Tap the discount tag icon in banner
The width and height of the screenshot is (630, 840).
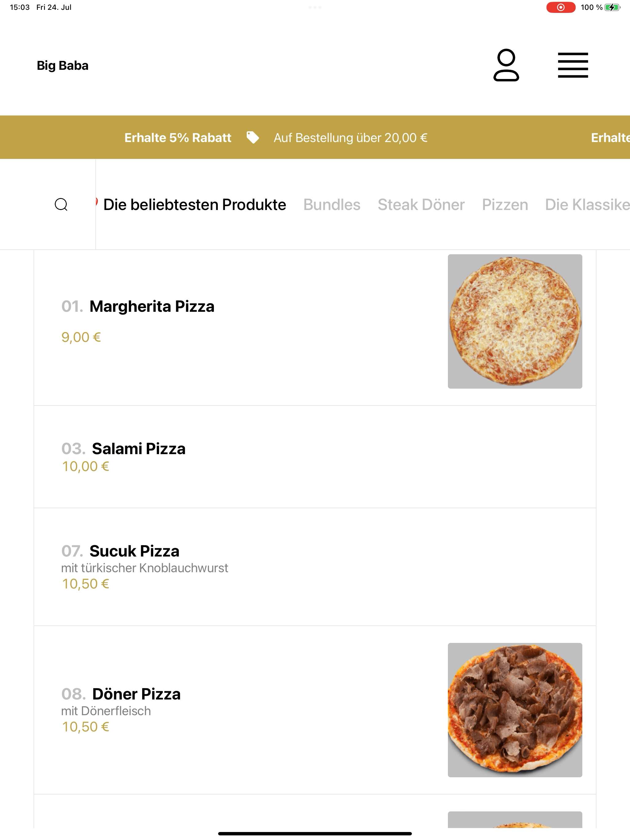click(253, 137)
